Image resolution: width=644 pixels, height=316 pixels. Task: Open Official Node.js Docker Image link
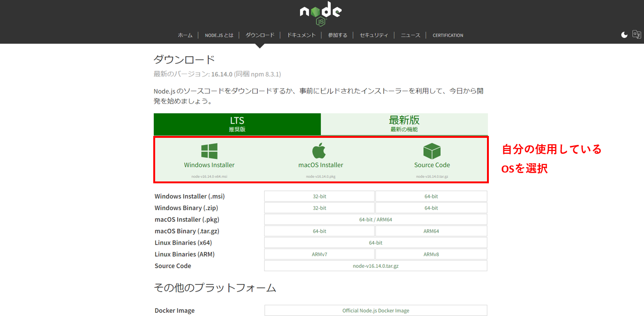point(375,310)
